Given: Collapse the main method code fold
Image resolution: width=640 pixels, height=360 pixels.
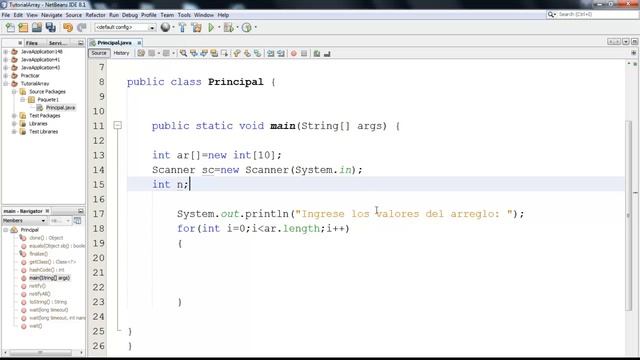Looking at the screenshot, I should point(118,125).
